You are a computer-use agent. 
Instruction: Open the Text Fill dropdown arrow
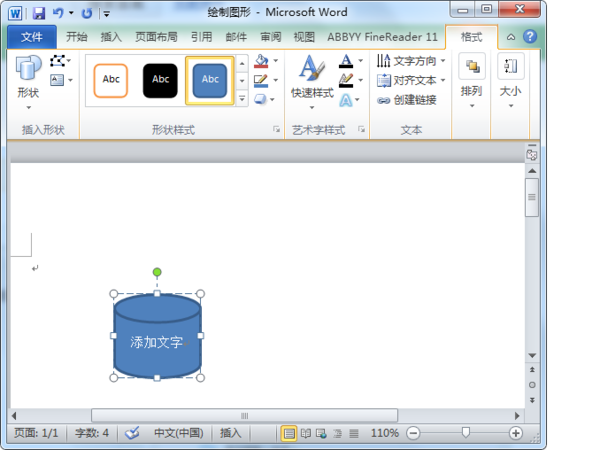[x=360, y=60]
